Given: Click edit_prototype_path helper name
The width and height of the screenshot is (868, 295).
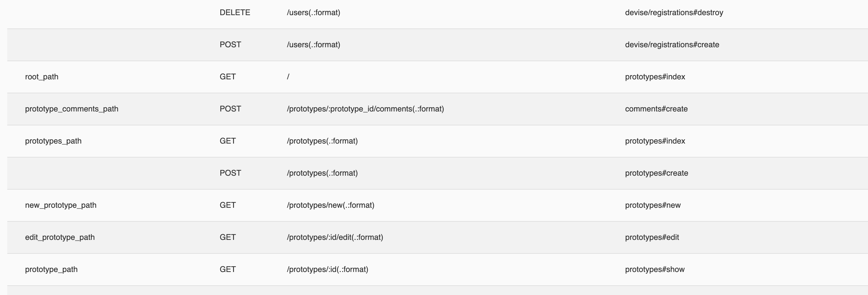Looking at the screenshot, I should click(60, 237).
